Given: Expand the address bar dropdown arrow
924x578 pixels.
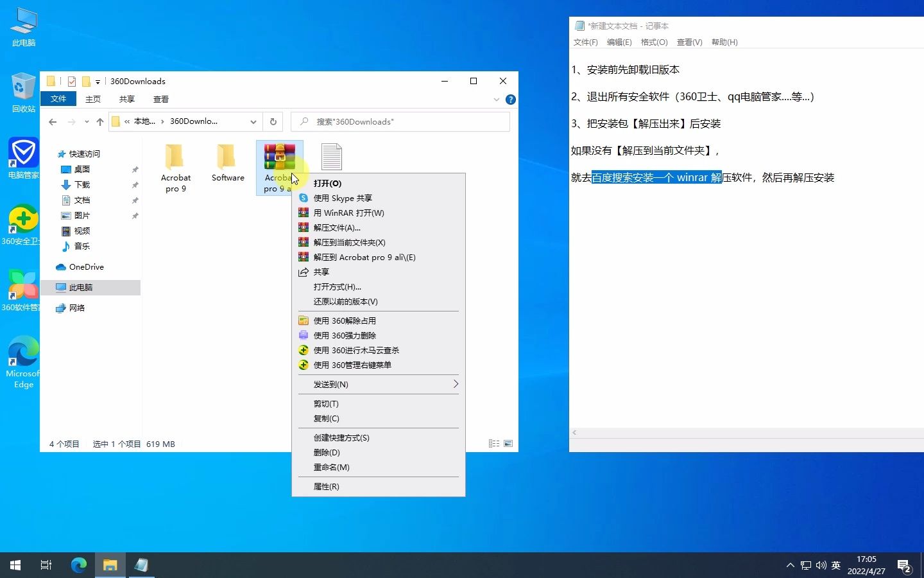Looking at the screenshot, I should point(253,121).
